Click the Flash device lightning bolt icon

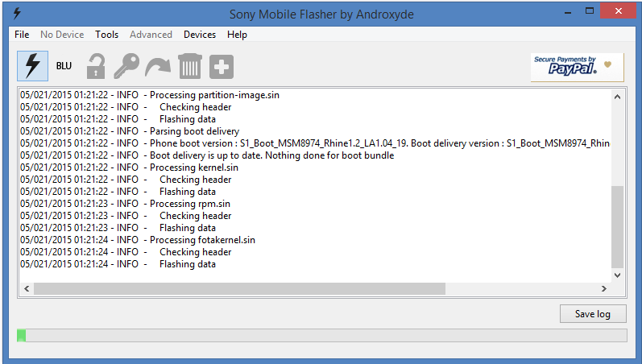click(x=33, y=66)
